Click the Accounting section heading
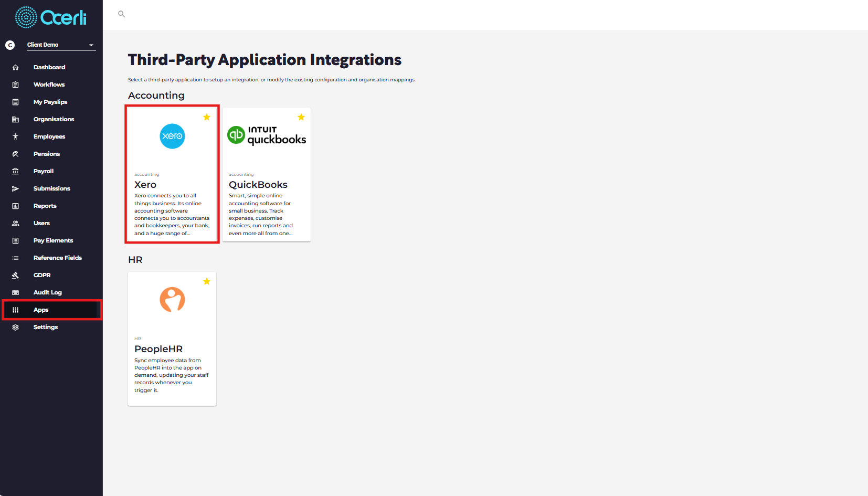The height and width of the screenshot is (496, 868). coord(156,96)
